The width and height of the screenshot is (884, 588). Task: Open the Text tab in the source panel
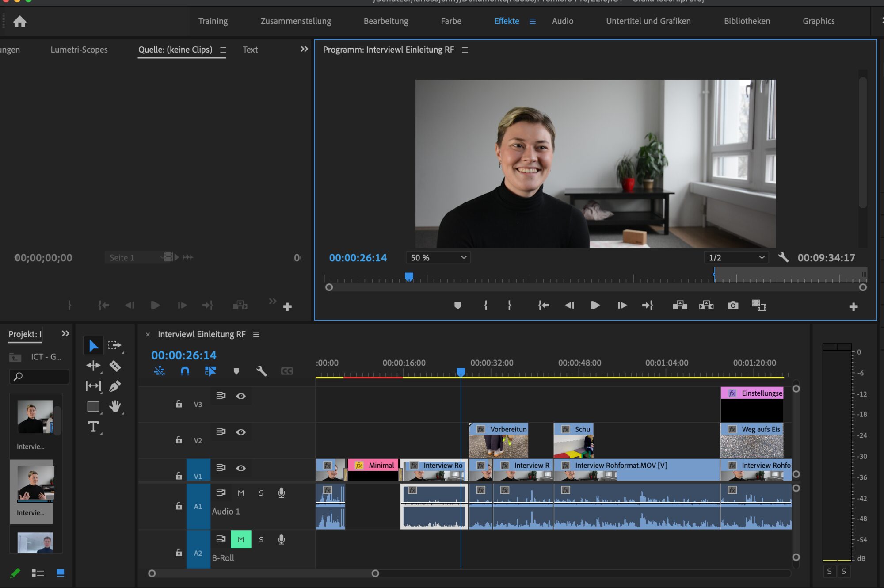click(250, 50)
